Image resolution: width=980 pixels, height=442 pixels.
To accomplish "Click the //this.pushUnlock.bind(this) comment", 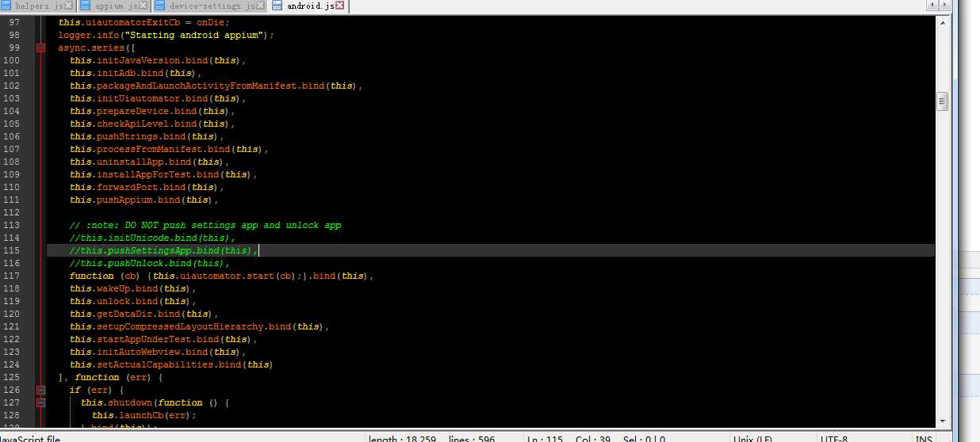I will pos(150,263).
